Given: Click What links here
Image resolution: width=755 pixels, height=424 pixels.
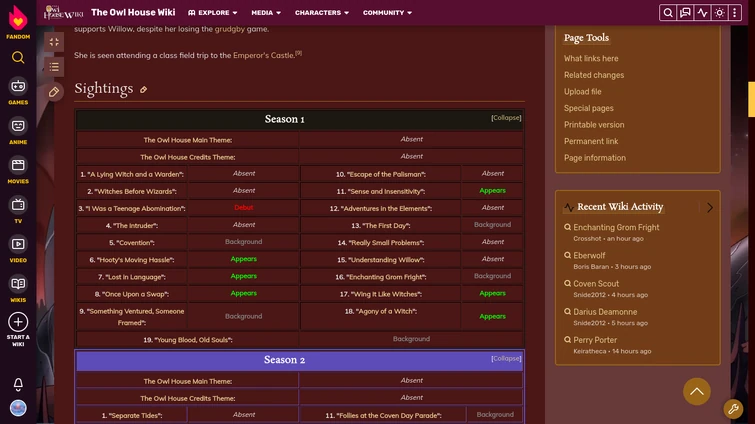Looking at the screenshot, I should pyautogui.click(x=591, y=58).
